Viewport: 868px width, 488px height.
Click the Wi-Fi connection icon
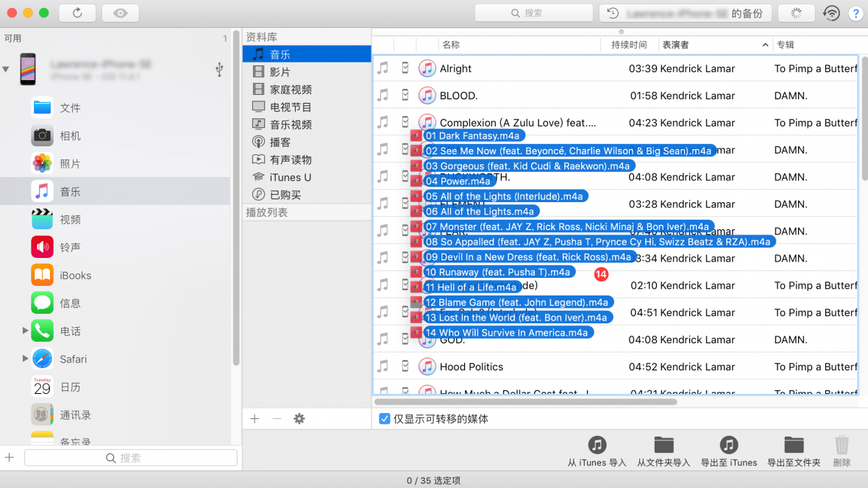coord(831,13)
